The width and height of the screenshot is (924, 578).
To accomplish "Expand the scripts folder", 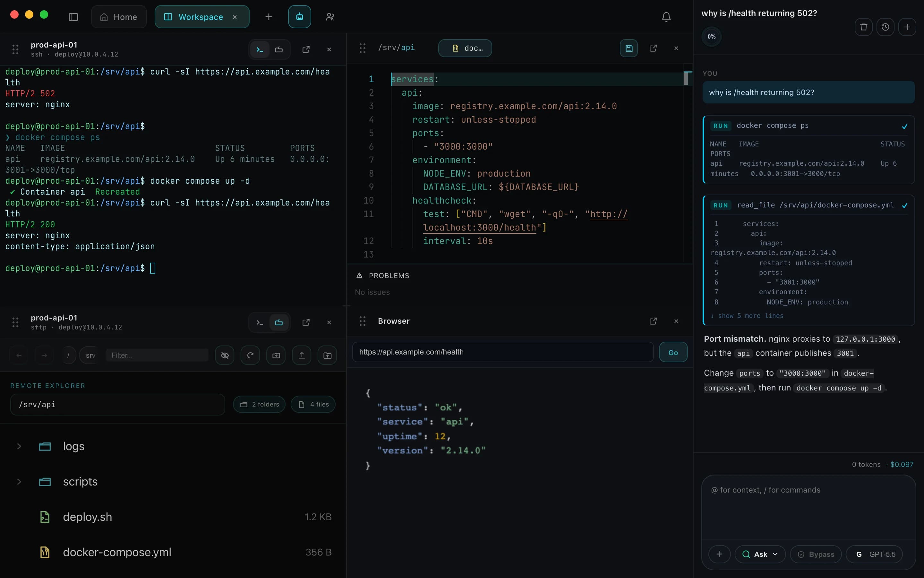I will (x=19, y=482).
